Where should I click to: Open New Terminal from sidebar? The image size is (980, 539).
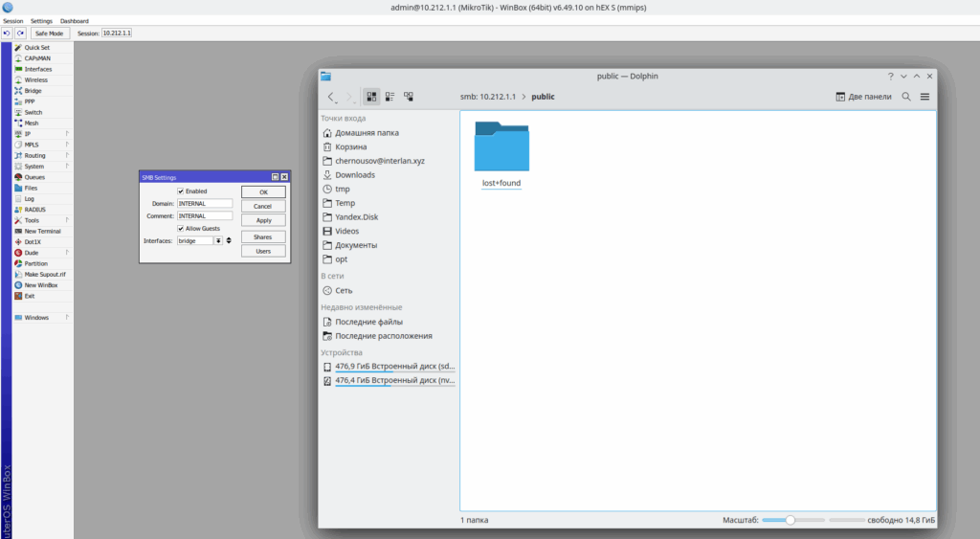pos(42,231)
